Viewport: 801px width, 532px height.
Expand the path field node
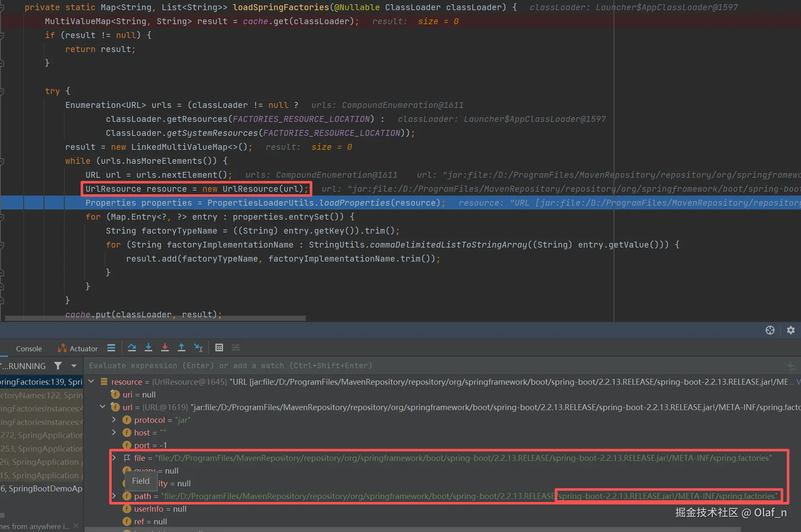pos(114,496)
